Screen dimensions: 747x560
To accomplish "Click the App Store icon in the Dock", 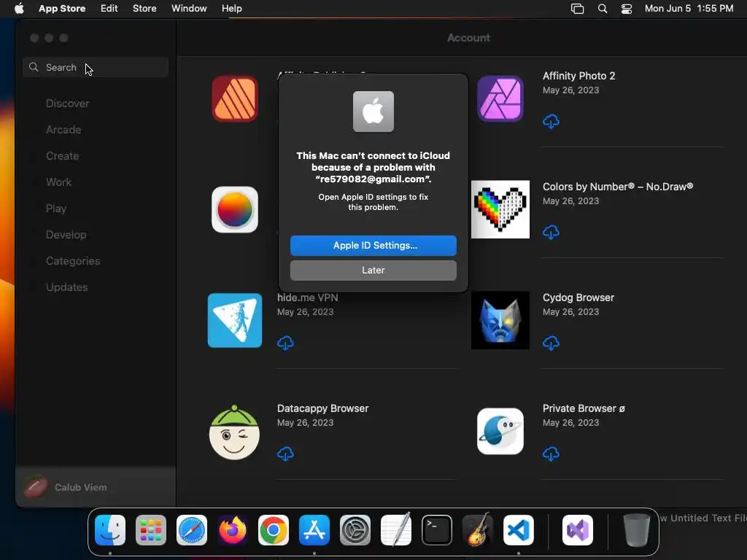I will 314,530.
